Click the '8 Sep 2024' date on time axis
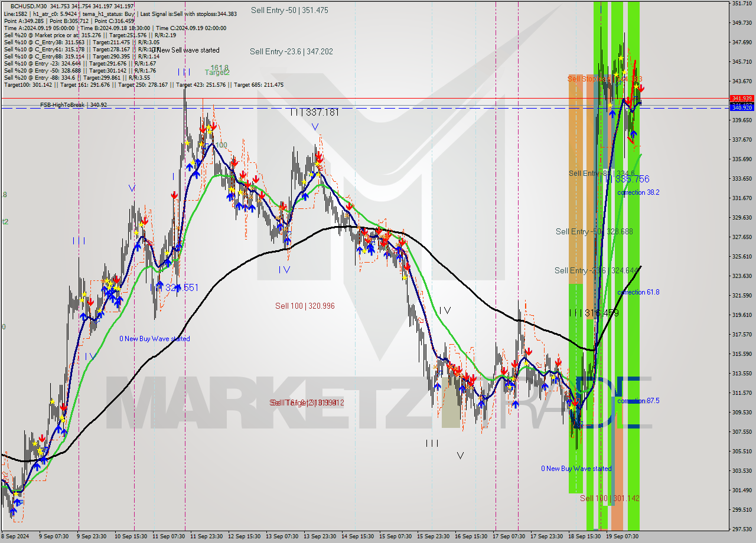The image size is (756, 543). pyautogui.click(x=14, y=537)
